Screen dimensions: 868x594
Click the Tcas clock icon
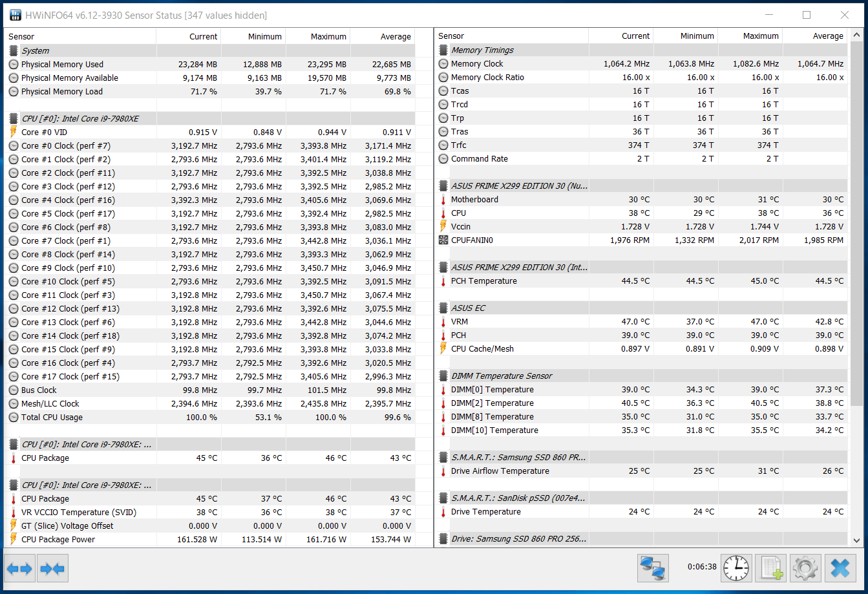(443, 90)
